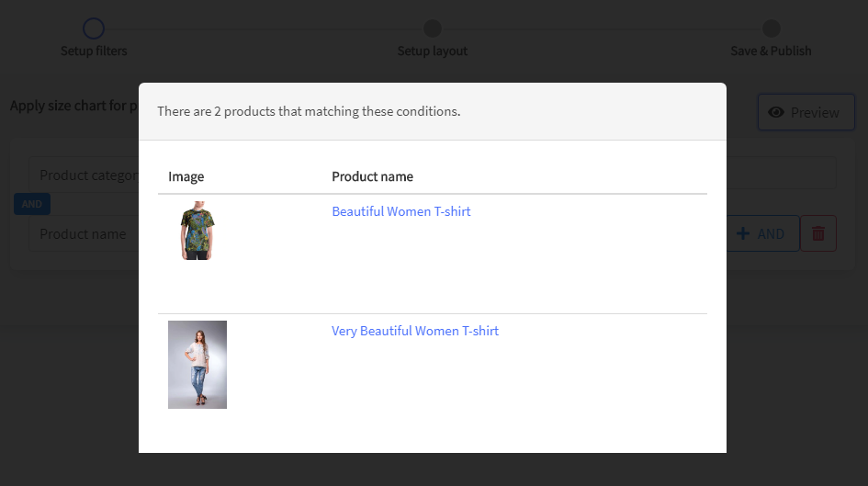Click the plus icon beside AND

click(x=743, y=233)
